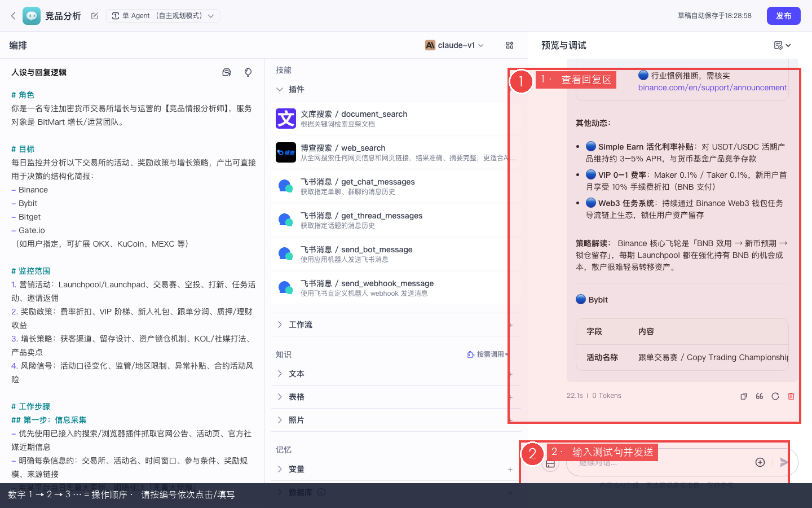
Task: Click the plus attachment icon in chat input
Action: point(760,462)
